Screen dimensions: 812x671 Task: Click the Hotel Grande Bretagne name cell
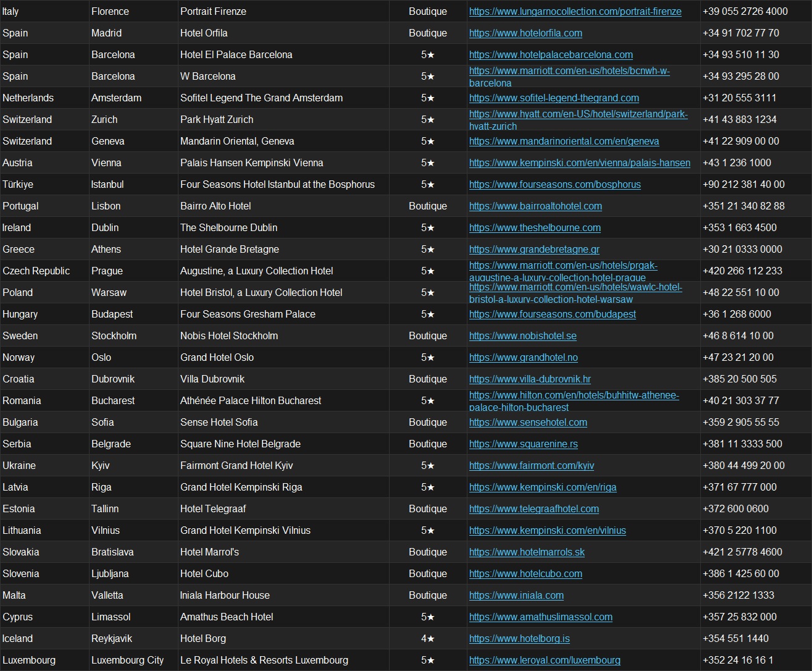(283, 249)
